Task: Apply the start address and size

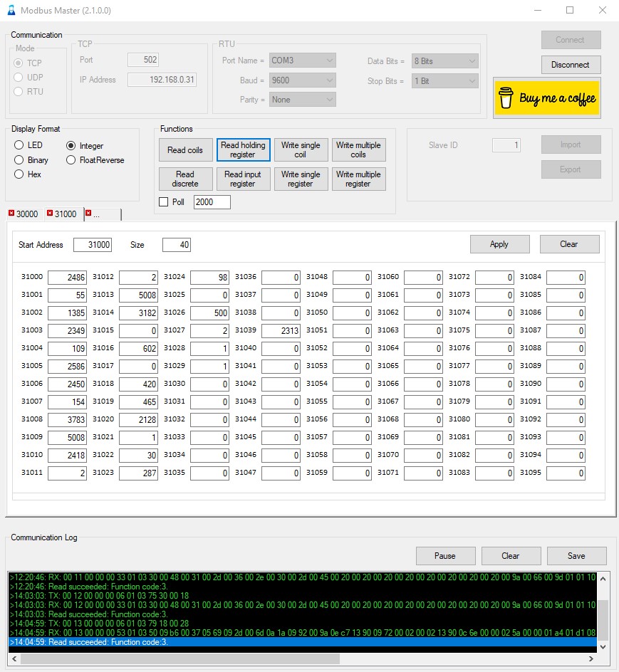Action: (x=499, y=244)
